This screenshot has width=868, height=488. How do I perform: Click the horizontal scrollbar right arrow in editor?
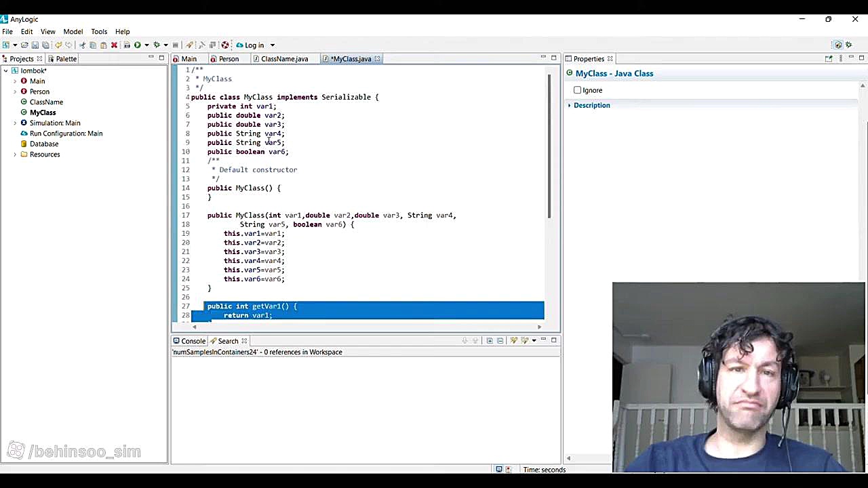(540, 327)
